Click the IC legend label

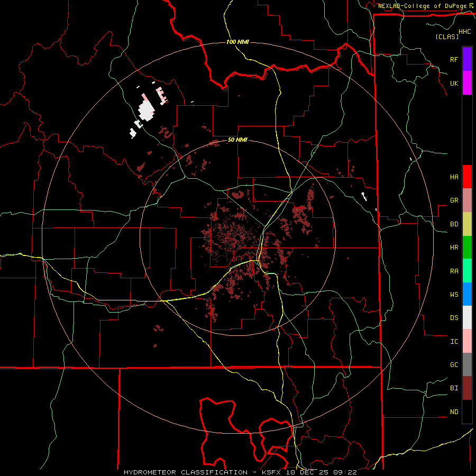point(454,342)
